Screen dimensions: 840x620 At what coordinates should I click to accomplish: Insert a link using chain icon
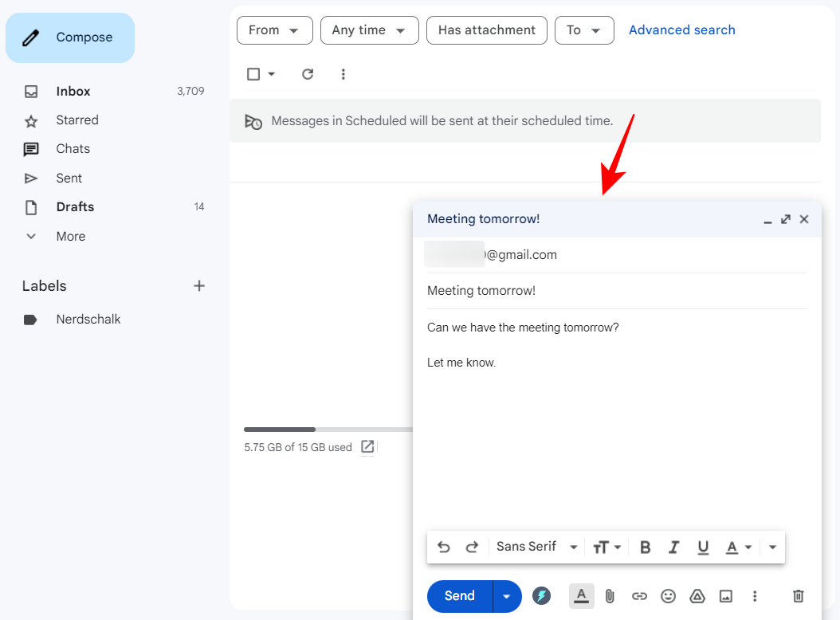tap(639, 596)
